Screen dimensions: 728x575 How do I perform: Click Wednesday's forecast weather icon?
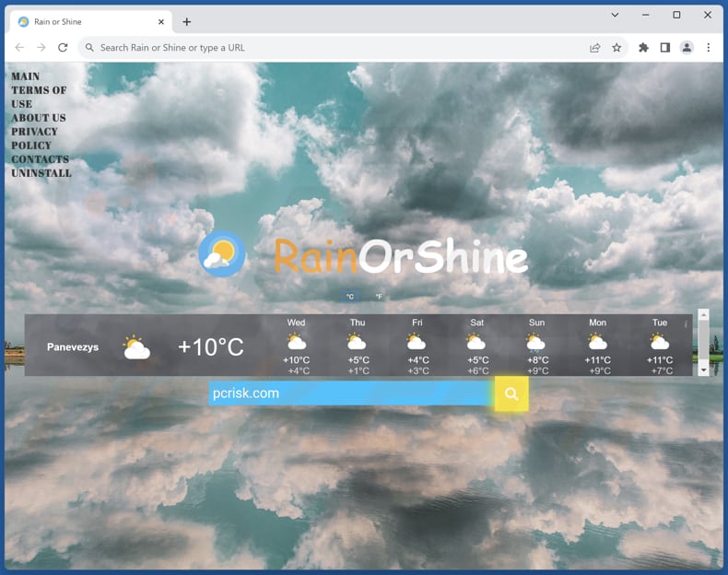coord(296,342)
